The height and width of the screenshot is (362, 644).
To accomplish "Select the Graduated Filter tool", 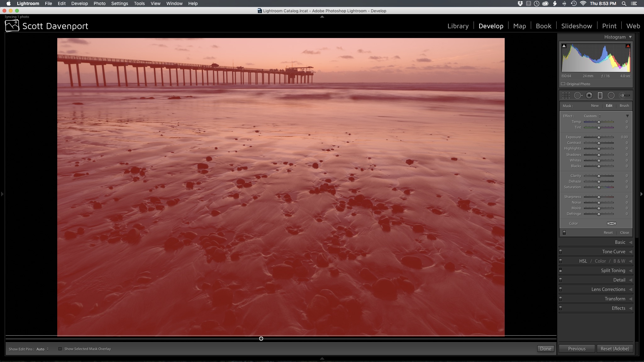I will pos(600,96).
